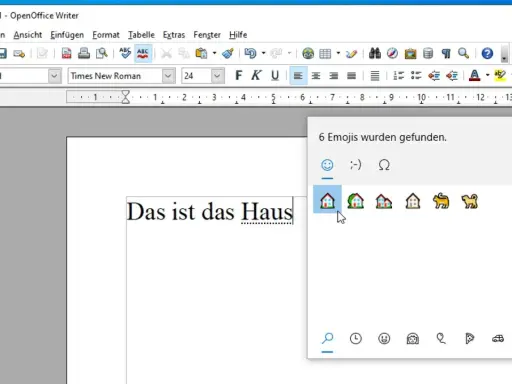Toggle bulleted list

(x=416, y=76)
